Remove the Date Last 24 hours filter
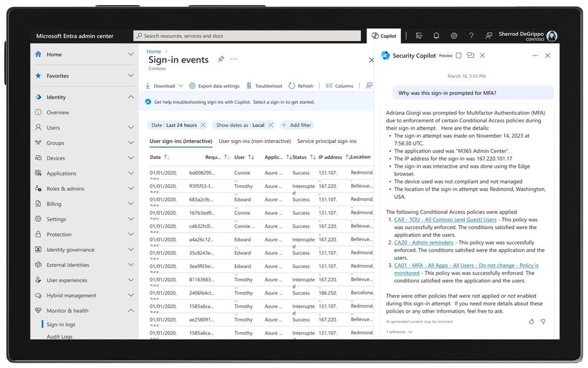 tap(203, 125)
